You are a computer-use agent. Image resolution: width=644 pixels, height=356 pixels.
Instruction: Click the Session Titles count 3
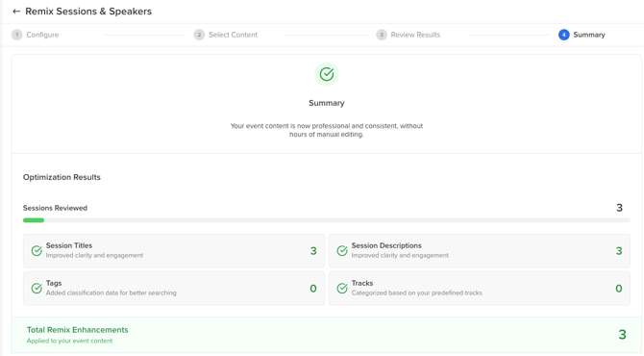point(313,251)
